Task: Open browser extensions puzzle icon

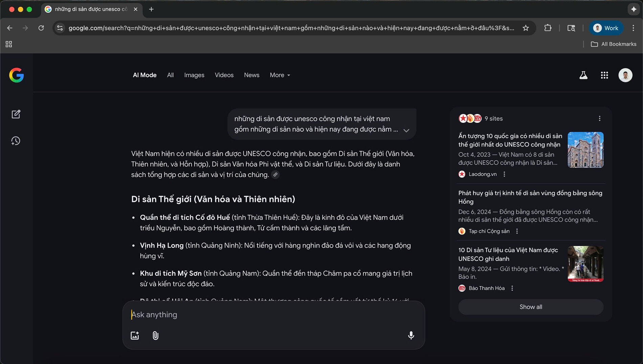Action: (548, 28)
